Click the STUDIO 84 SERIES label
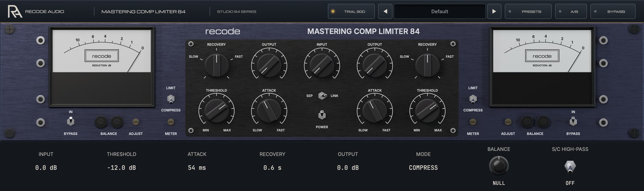644x191 pixels. [236, 12]
